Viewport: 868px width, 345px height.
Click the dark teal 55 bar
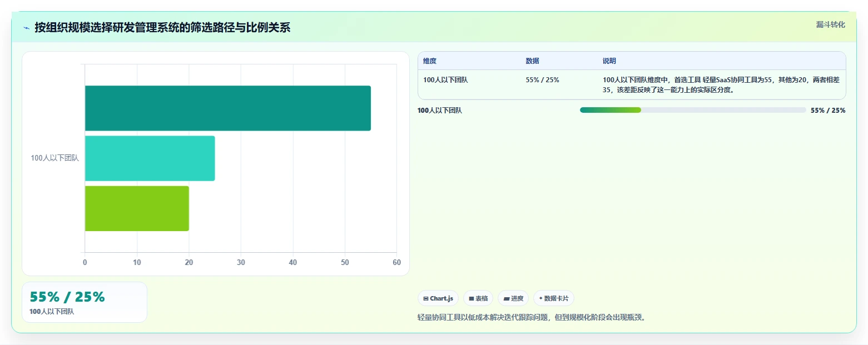click(227, 108)
